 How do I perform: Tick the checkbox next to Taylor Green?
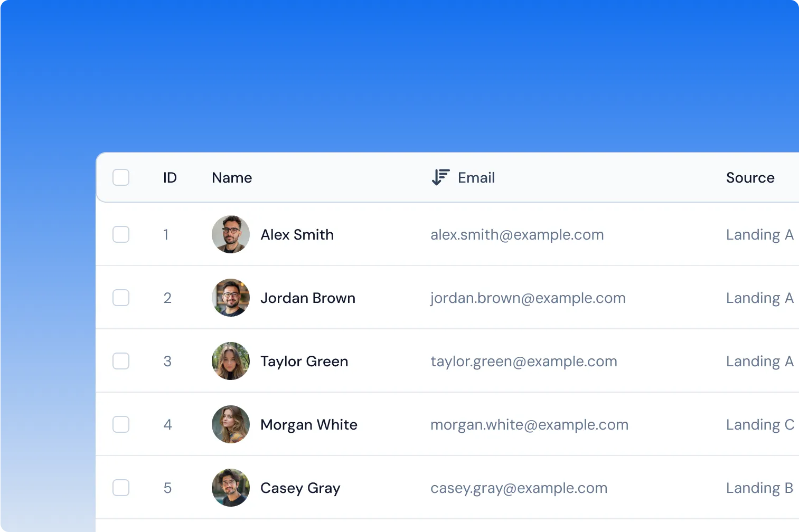pos(121,361)
